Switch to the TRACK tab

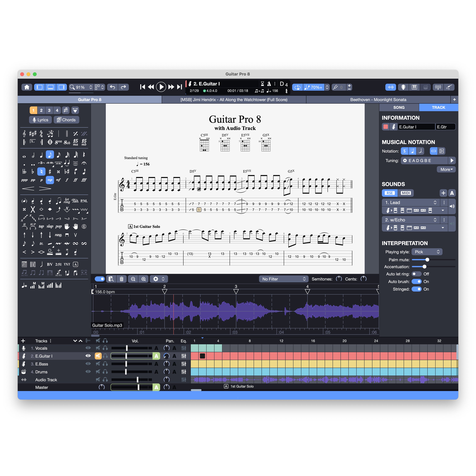coord(438,107)
